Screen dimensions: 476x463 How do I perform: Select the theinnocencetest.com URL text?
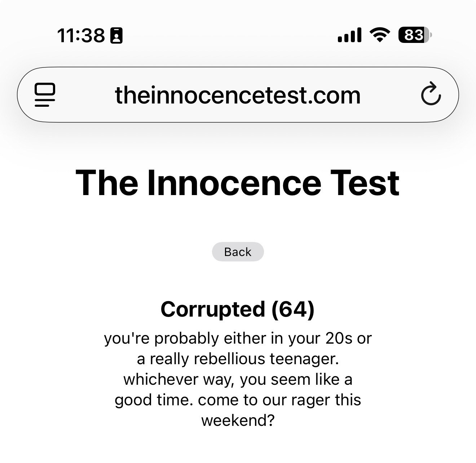[238, 95]
